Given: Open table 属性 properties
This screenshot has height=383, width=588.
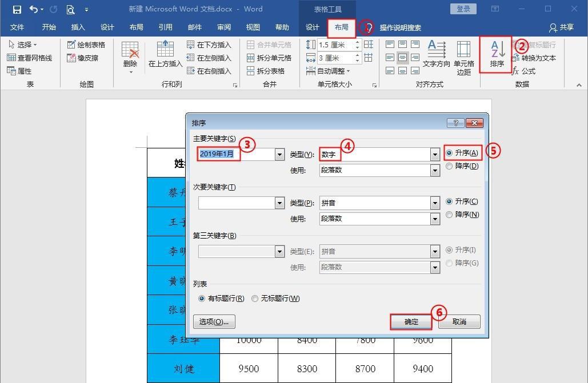Looking at the screenshot, I should [19, 71].
